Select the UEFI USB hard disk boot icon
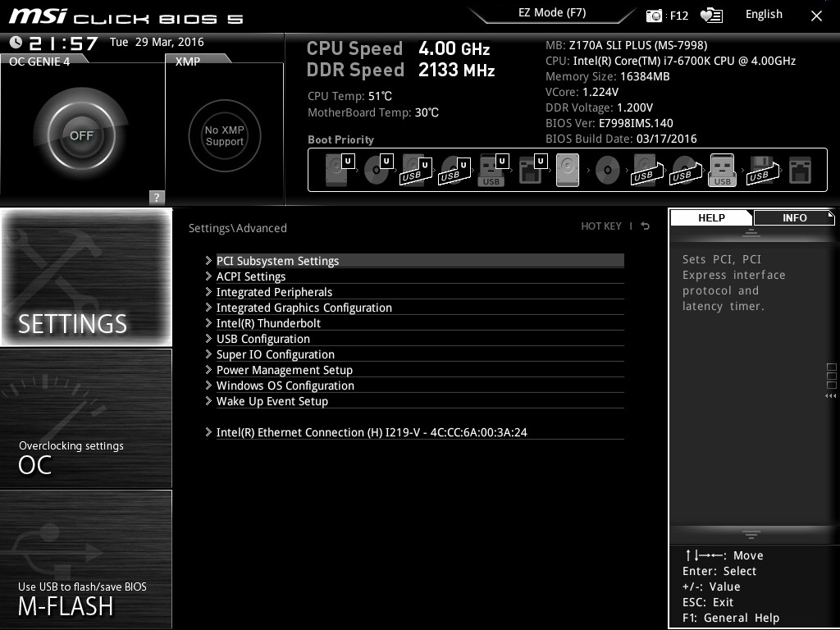This screenshot has width=840, height=630. (416, 171)
